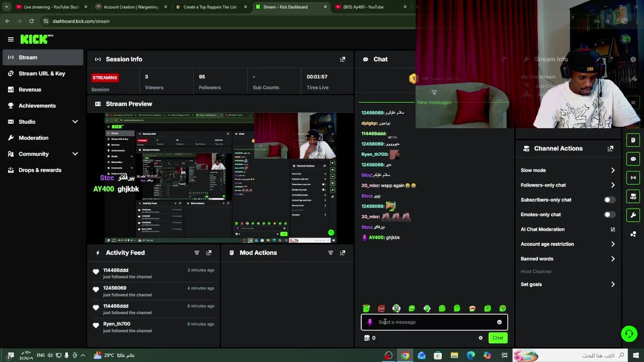Switch to Live streaming YouTube Studio tab
The image size is (644, 362).
(51, 7)
